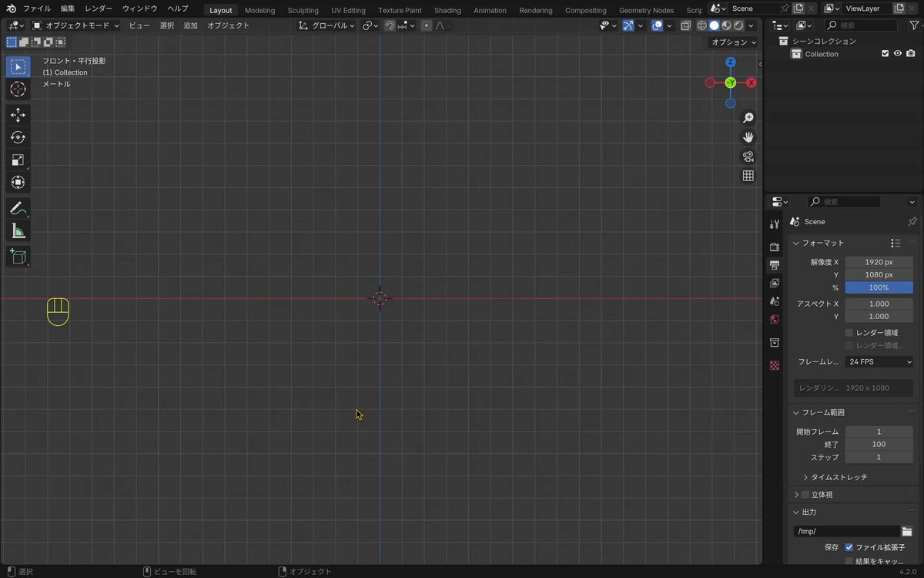924x578 pixels.
Task: Open the 24 FPS frame rate dropdown
Action: coord(879,361)
